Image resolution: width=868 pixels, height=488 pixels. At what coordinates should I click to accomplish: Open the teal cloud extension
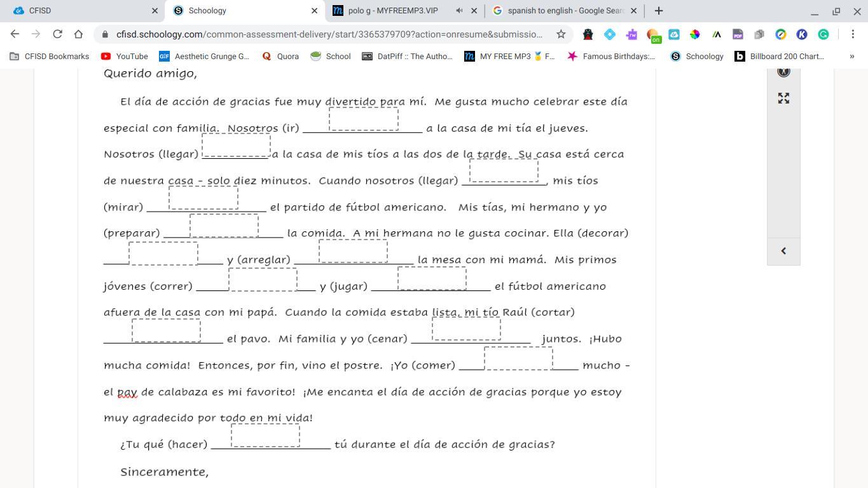[x=674, y=34]
